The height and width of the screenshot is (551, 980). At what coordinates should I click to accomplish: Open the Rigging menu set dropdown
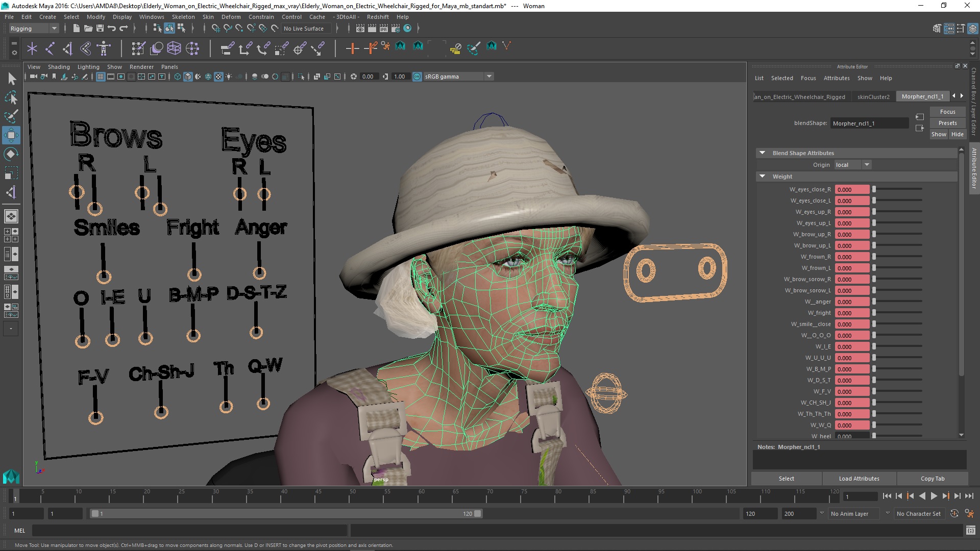(34, 29)
